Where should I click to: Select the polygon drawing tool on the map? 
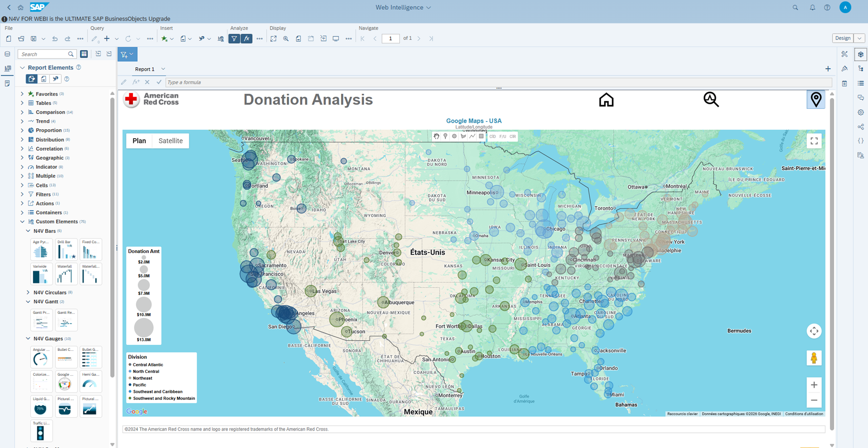(463, 136)
